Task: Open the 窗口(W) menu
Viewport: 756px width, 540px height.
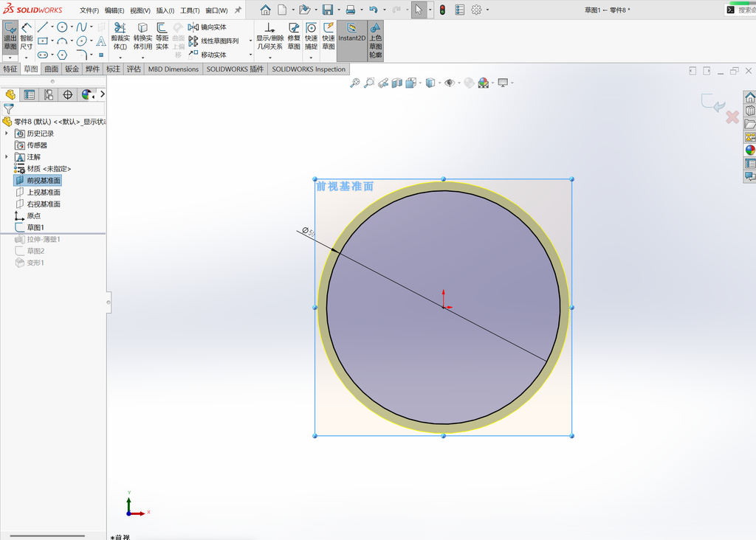Action: [216, 10]
